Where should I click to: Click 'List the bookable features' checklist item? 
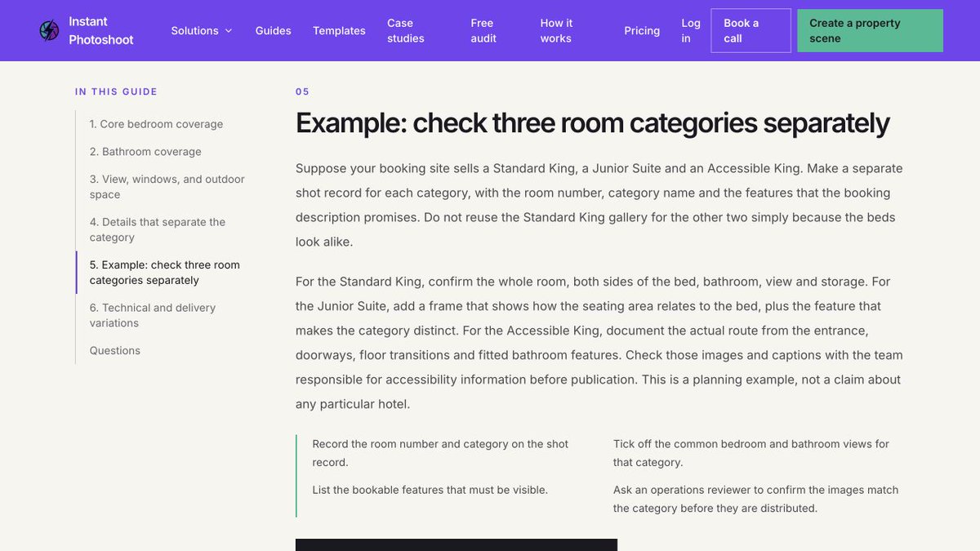430,490
